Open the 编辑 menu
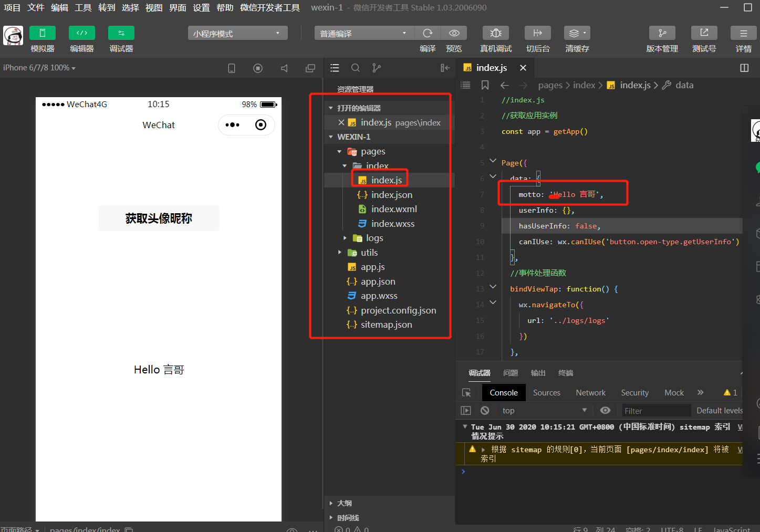This screenshot has width=760, height=532. point(59,7)
